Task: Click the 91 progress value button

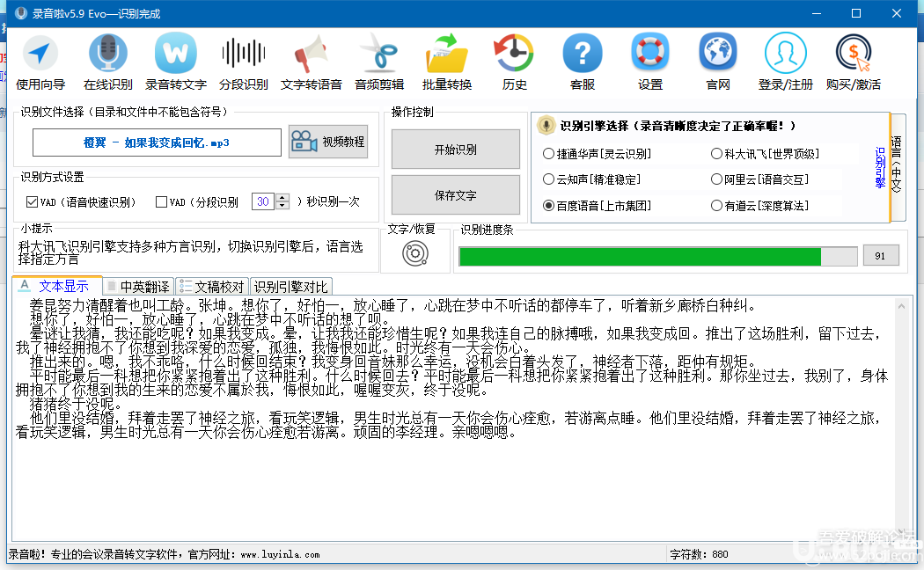Action: point(881,256)
